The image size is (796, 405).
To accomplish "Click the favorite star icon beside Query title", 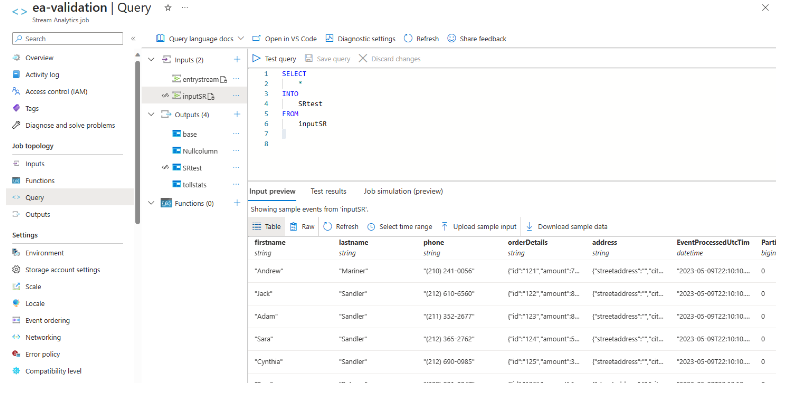I will pos(168,7).
